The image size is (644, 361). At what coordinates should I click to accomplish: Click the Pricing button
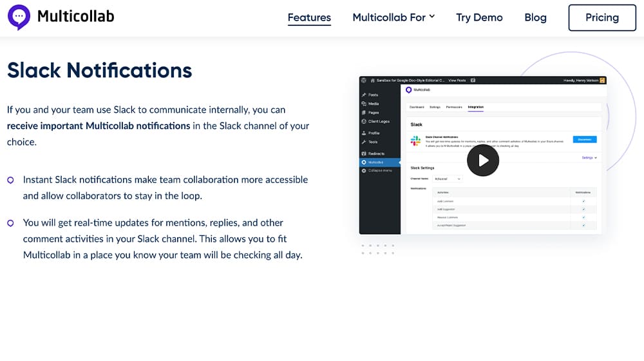click(602, 17)
